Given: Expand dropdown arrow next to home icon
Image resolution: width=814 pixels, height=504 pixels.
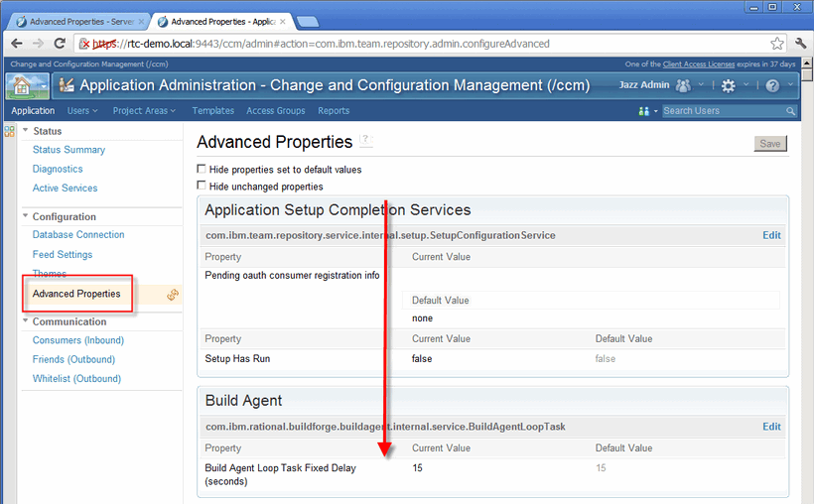Looking at the screenshot, I should 44,86.
